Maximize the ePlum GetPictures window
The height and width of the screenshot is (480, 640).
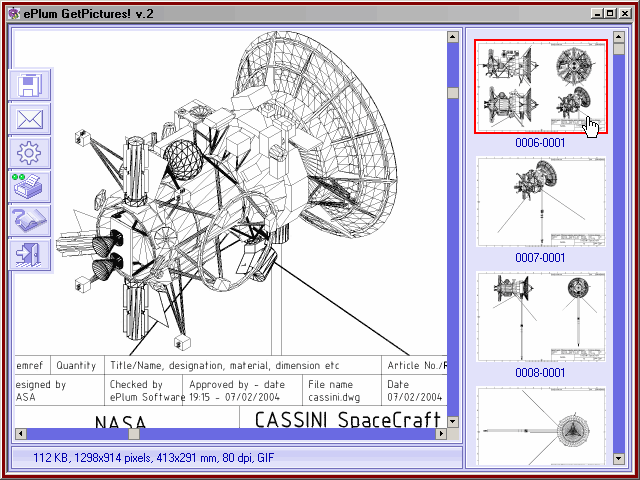coord(610,13)
